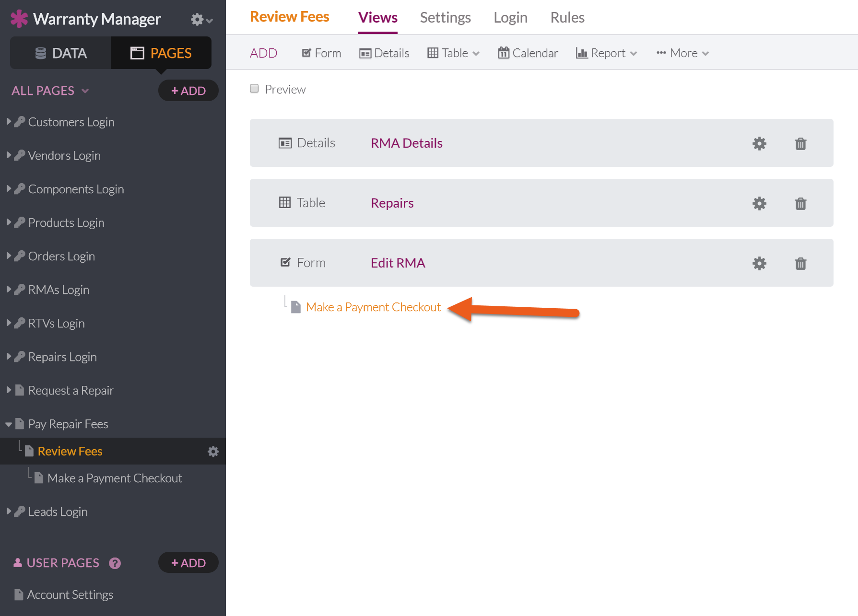The image size is (858, 616).
Task: Open the ALL PAGES filter dropdown
Action: click(x=50, y=91)
